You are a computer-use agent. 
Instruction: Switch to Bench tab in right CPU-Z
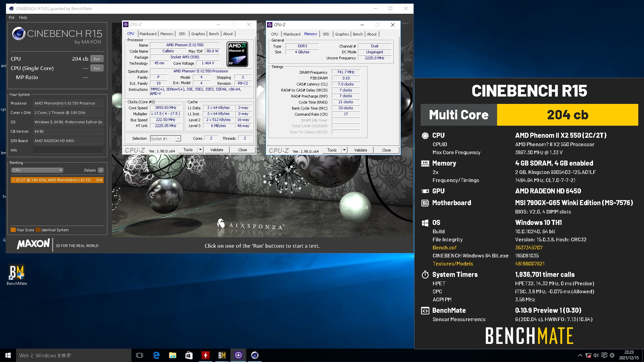[358, 34]
